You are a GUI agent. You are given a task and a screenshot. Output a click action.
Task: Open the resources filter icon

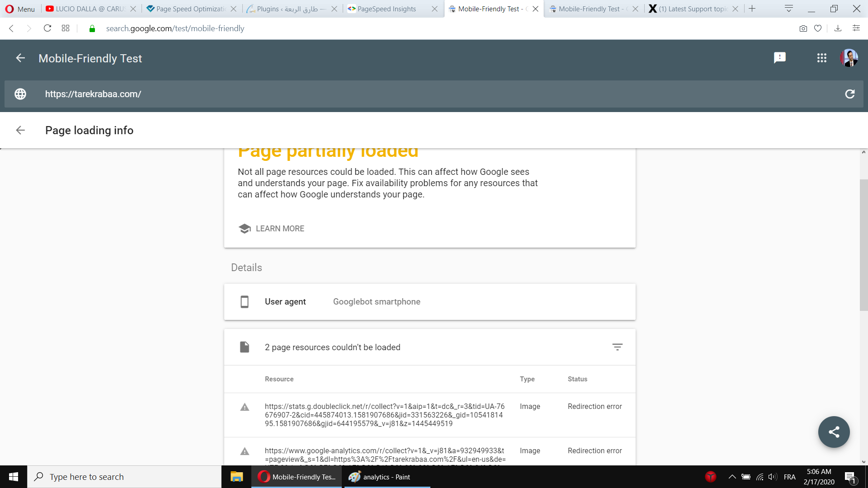(x=618, y=347)
